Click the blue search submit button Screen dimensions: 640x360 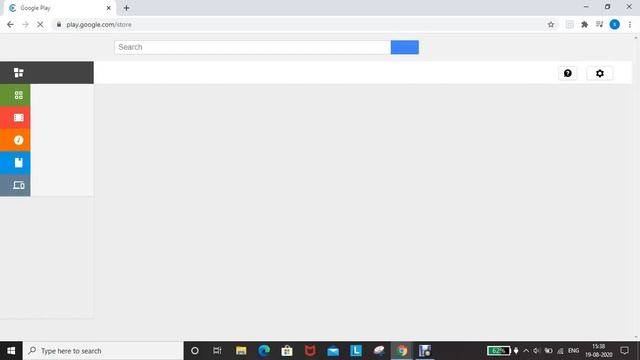click(404, 47)
